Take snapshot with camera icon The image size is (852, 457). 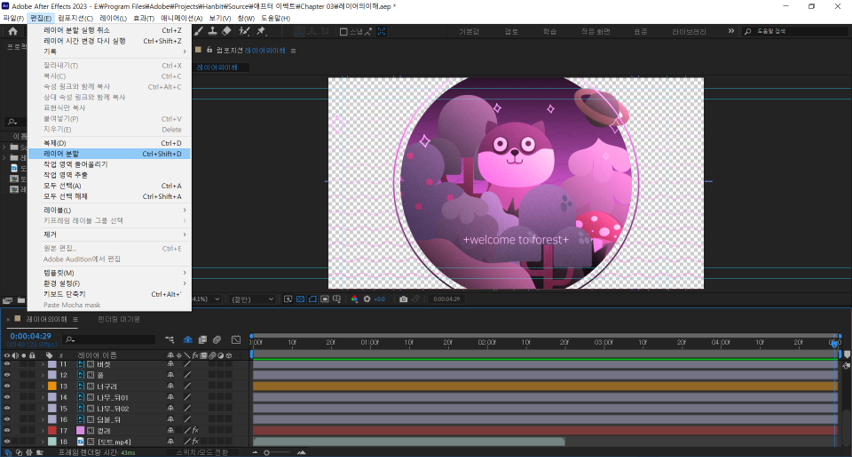(403, 299)
